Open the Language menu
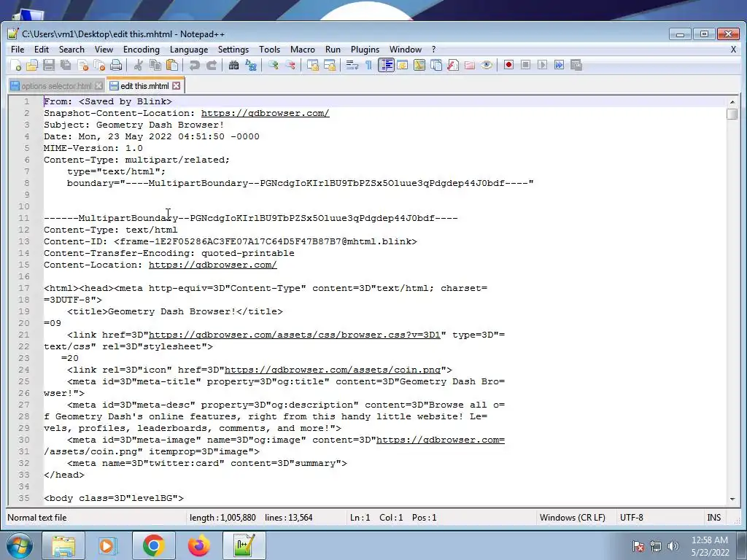 pyautogui.click(x=189, y=50)
